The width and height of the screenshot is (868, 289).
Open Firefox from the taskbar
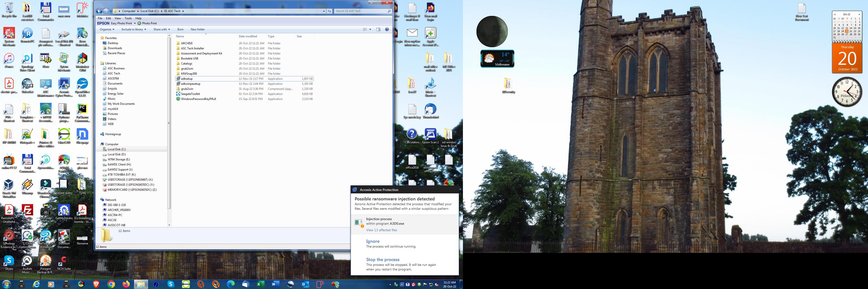[x=126, y=284]
